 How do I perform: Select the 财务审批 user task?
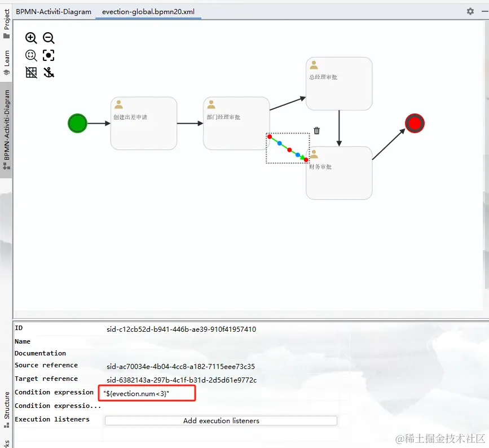click(339, 173)
